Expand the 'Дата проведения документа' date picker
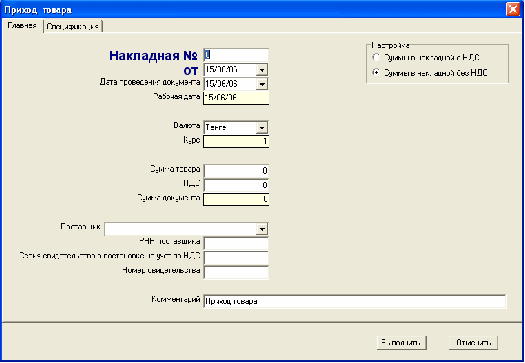This screenshot has height=363, width=525. pyautogui.click(x=262, y=84)
